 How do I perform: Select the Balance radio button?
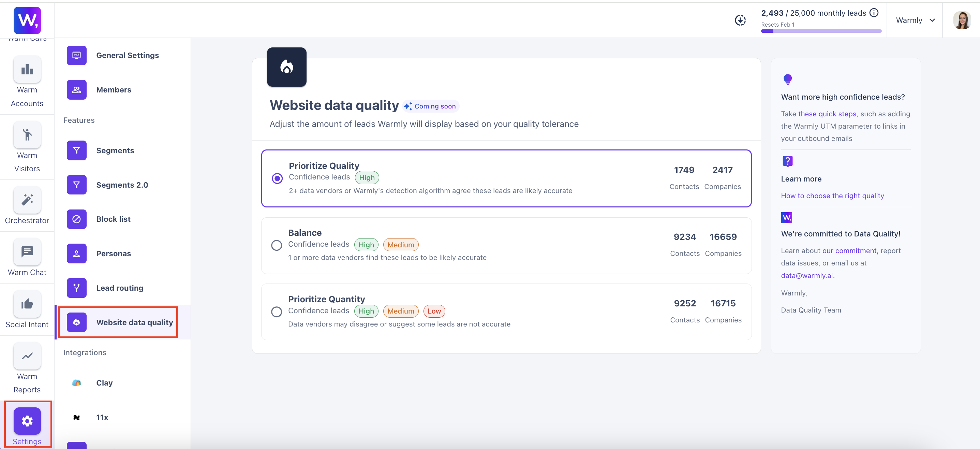(x=277, y=245)
